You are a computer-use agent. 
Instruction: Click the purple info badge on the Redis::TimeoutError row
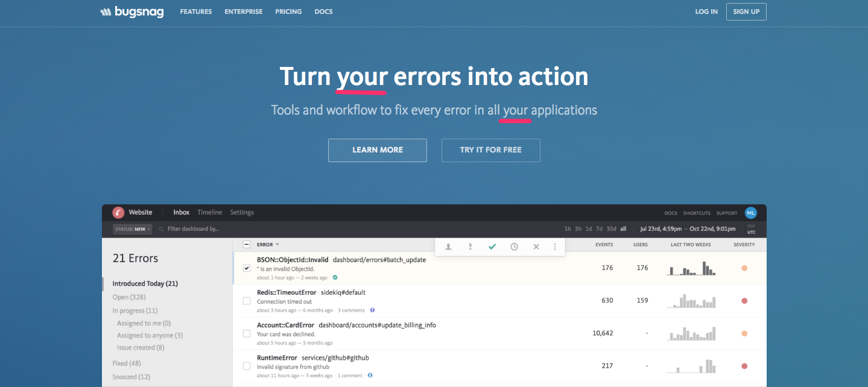(x=372, y=310)
